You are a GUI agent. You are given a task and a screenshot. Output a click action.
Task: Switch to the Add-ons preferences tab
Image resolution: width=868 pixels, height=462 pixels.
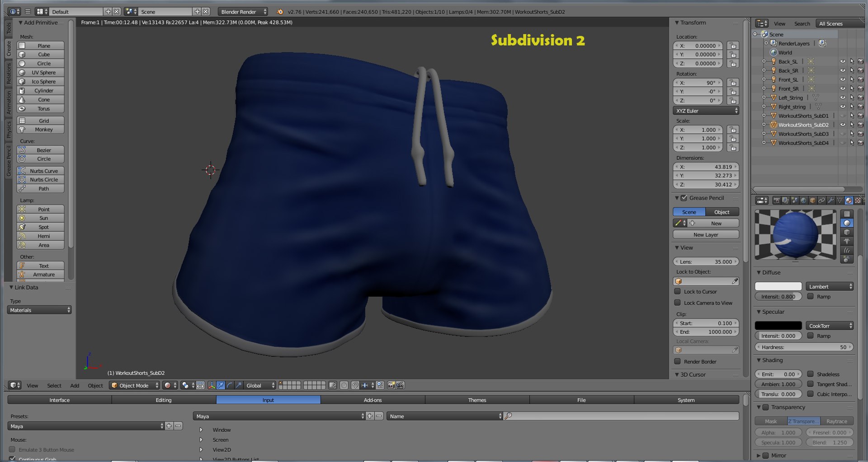coord(373,400)
